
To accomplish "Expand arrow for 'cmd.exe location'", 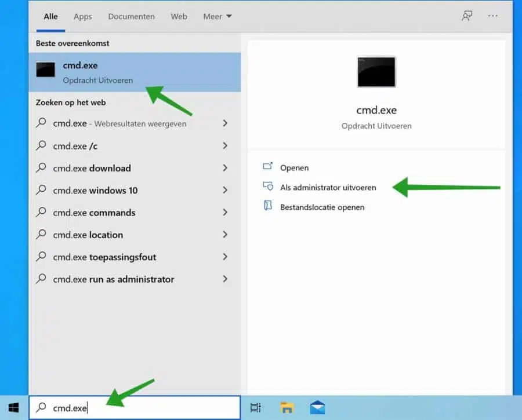I will click(x=225, y=235).
